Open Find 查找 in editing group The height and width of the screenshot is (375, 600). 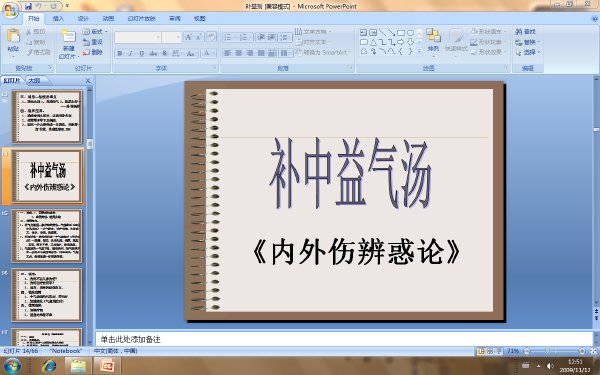point(525,32)
